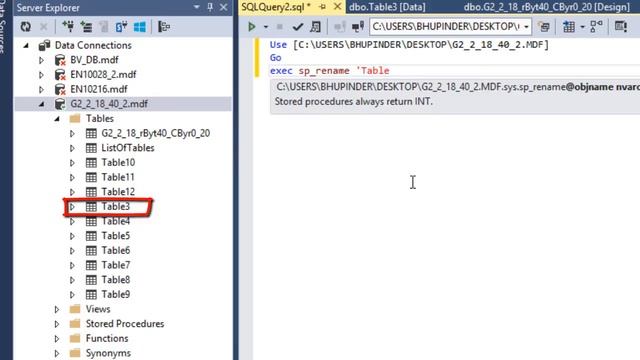Viewport: 640px width, 360px height.
Task: Close the SQLQuery2.sql tab
Action: tap(337, 7)
